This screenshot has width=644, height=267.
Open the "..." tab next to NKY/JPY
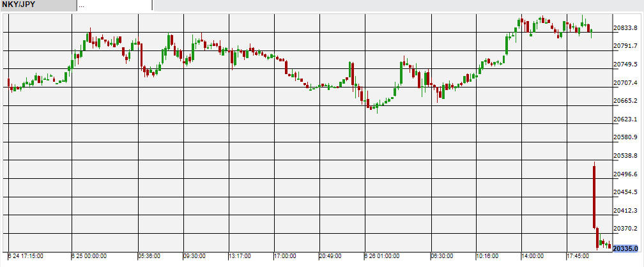tap(115, 6)
